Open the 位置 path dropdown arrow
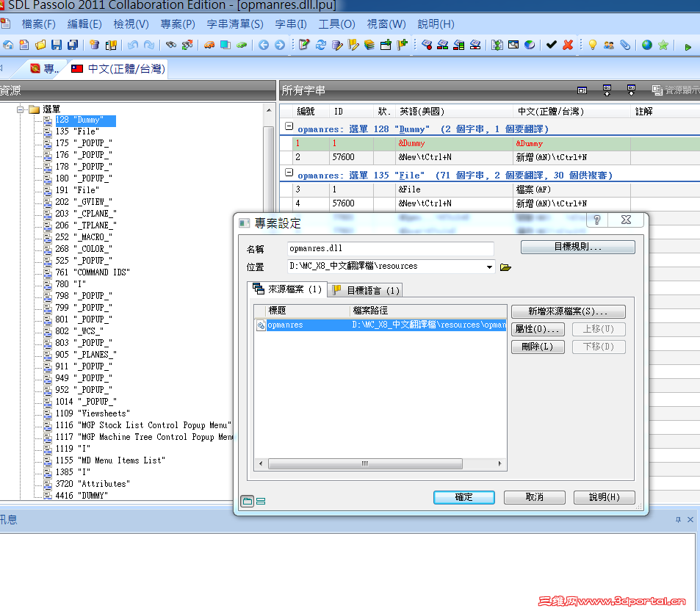The height and width of the screenshot is (611, 700). 489,267
